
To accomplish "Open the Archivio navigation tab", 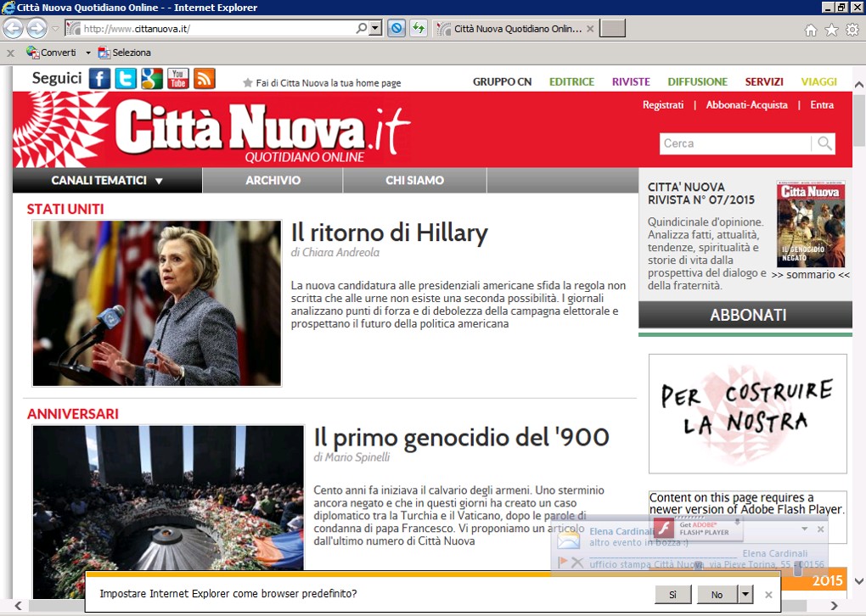I will point(273,181).
